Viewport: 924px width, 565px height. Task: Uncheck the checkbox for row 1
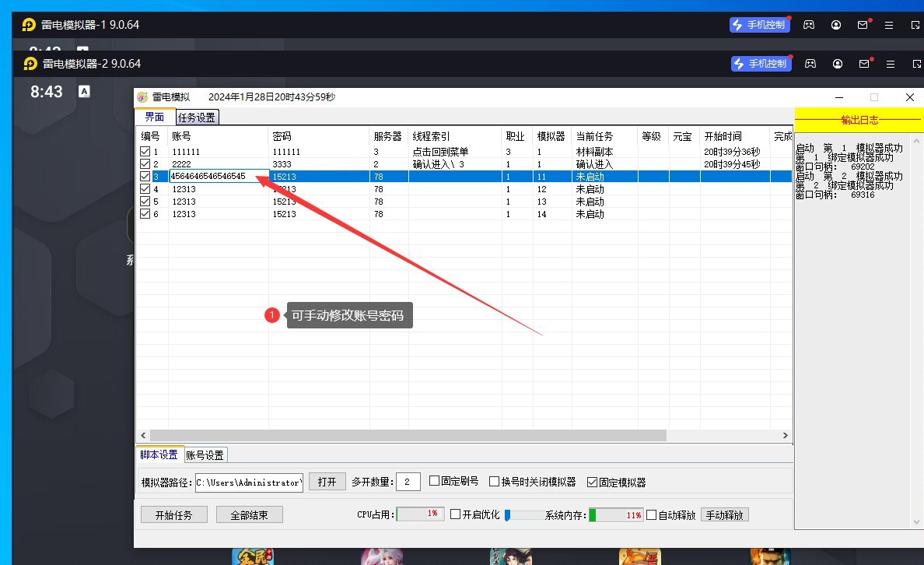[x=145, y=152]
